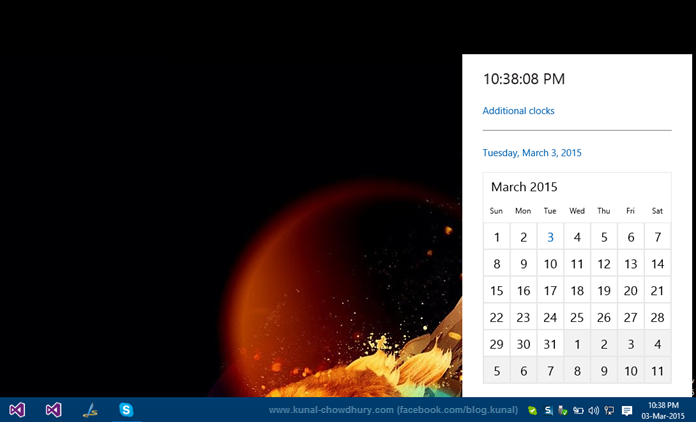The width and height of the screenshot is (696, 422).
Task: Open the Visual Studio icon beside the pen-and-ink app icon
Action: [x=53, y=410]
